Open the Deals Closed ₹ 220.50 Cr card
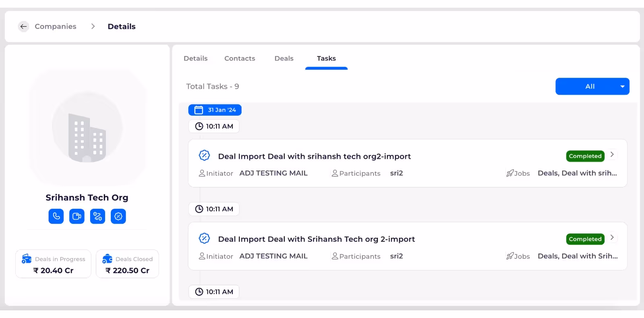The image size is (644, 318). pos(128,264)
